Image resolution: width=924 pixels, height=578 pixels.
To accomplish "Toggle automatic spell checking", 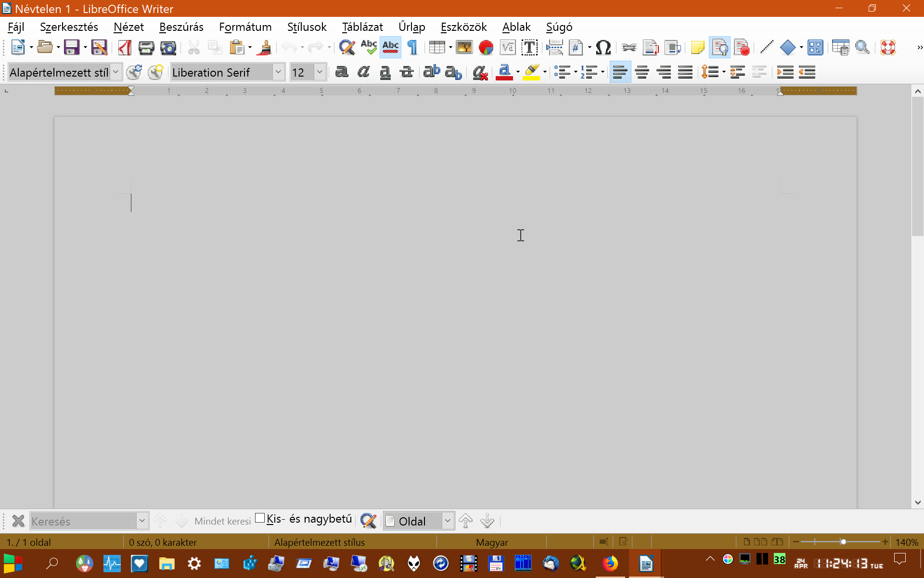I will [x=390, y=47].
